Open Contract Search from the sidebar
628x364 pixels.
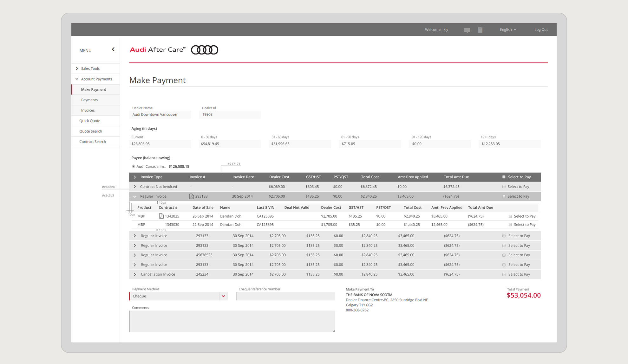click(x=95, y=142)
